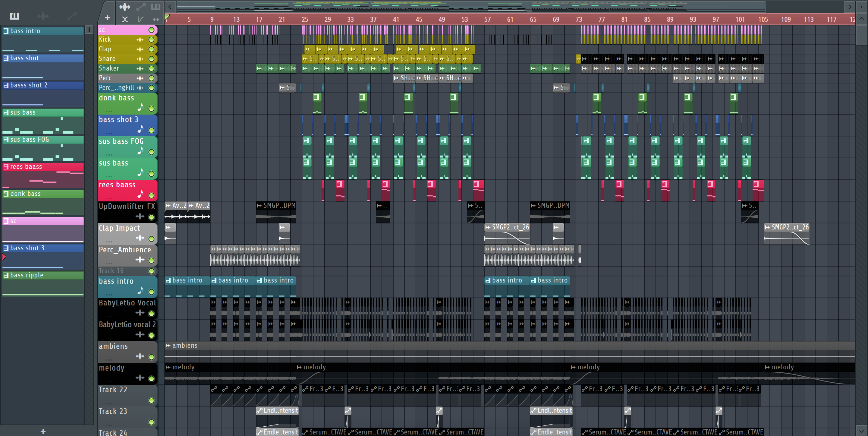Mute the sc track

152,30
